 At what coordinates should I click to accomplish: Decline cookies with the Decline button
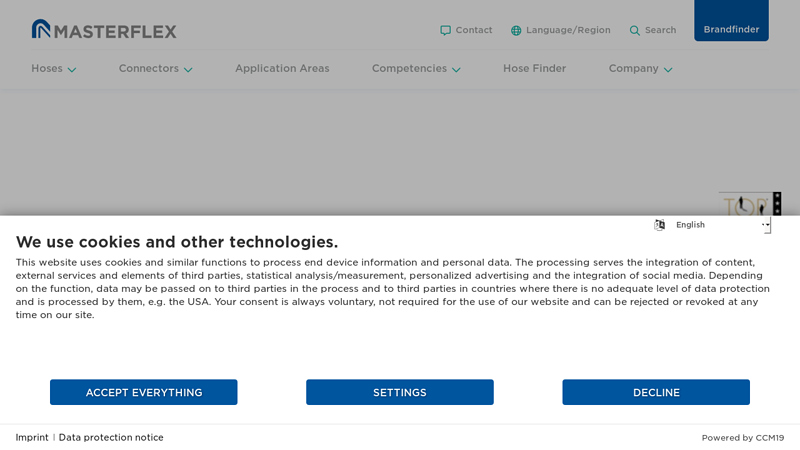point(656,392)
